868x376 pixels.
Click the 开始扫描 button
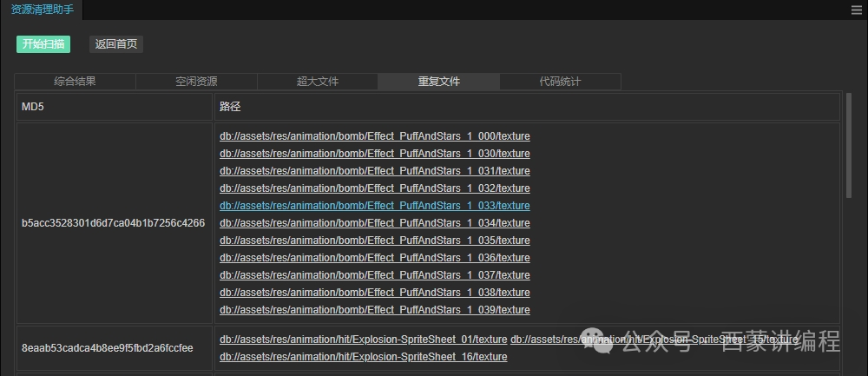tap(43, 44)
